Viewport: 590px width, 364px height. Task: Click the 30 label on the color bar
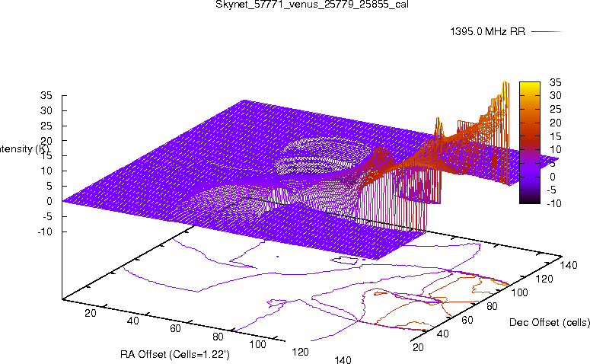pyautogui.click(x=555, y=96)
